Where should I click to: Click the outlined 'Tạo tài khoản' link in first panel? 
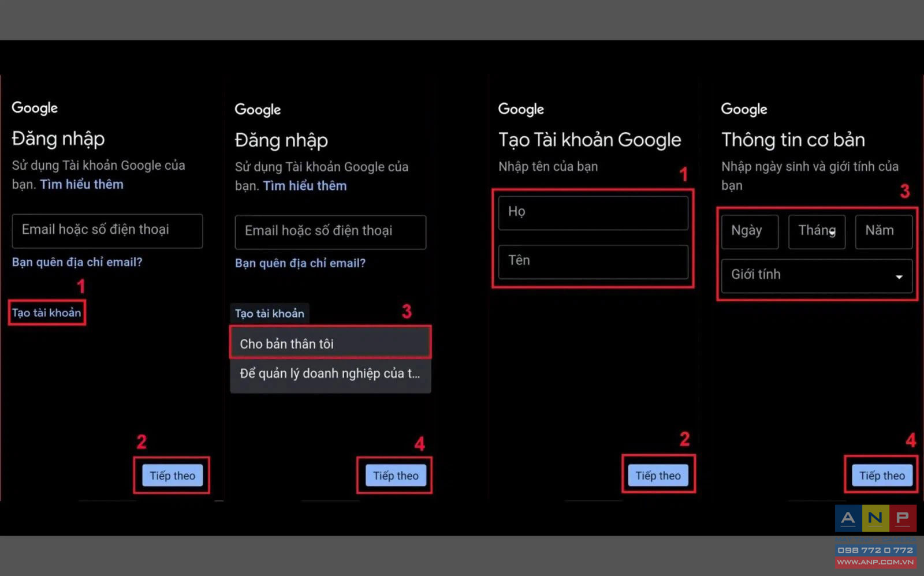[47, 313]
